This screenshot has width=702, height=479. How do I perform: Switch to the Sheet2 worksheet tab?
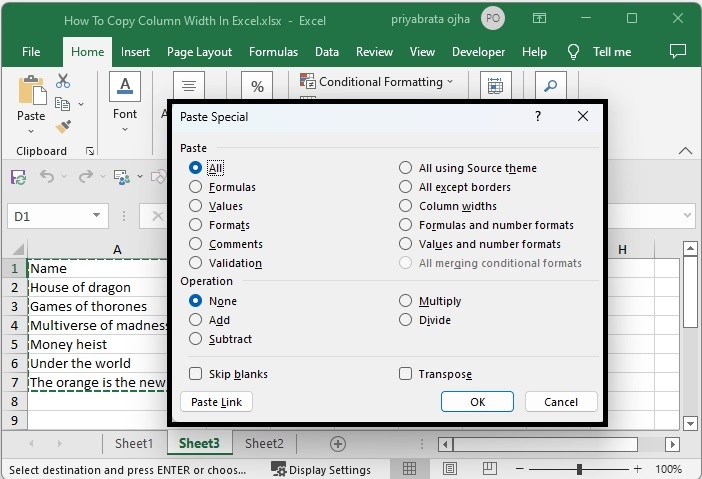click(264, 443)
